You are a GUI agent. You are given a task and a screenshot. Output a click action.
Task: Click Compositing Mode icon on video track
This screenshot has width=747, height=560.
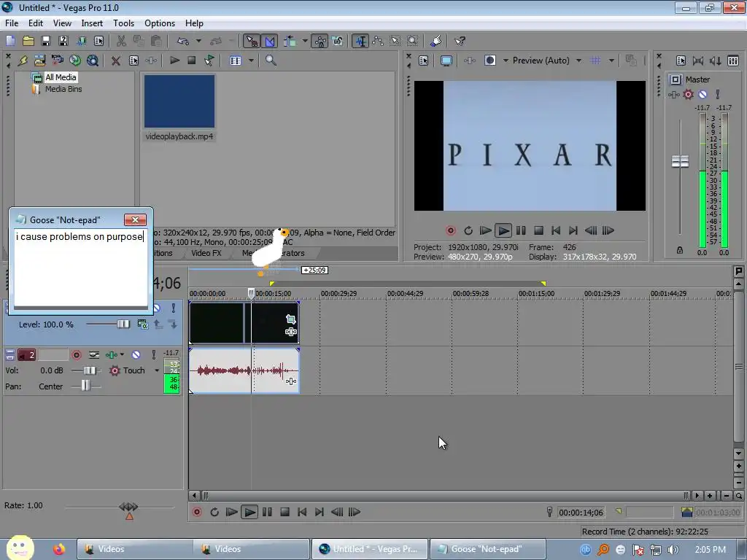142,324
